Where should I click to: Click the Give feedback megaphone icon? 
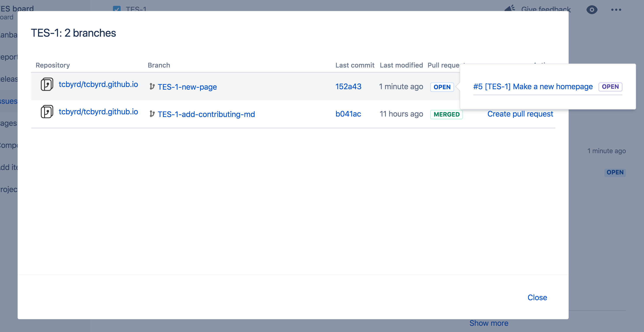tap(510, 9)
